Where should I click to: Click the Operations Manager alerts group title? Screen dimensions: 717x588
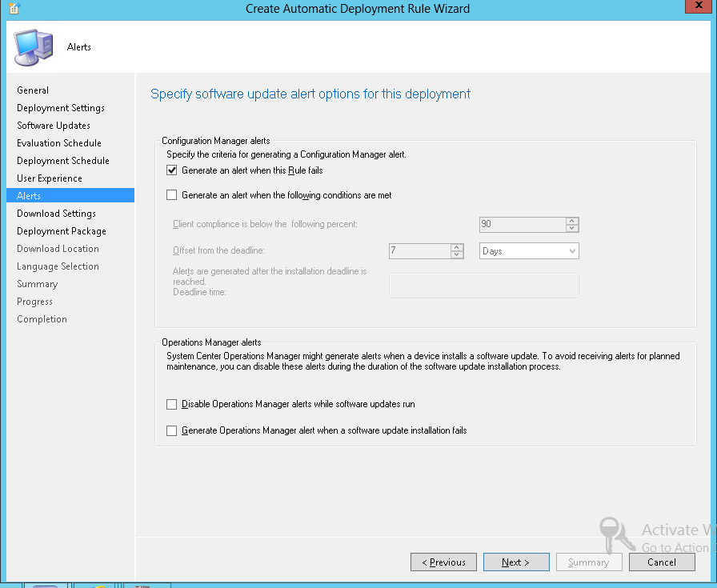point(211,342)
